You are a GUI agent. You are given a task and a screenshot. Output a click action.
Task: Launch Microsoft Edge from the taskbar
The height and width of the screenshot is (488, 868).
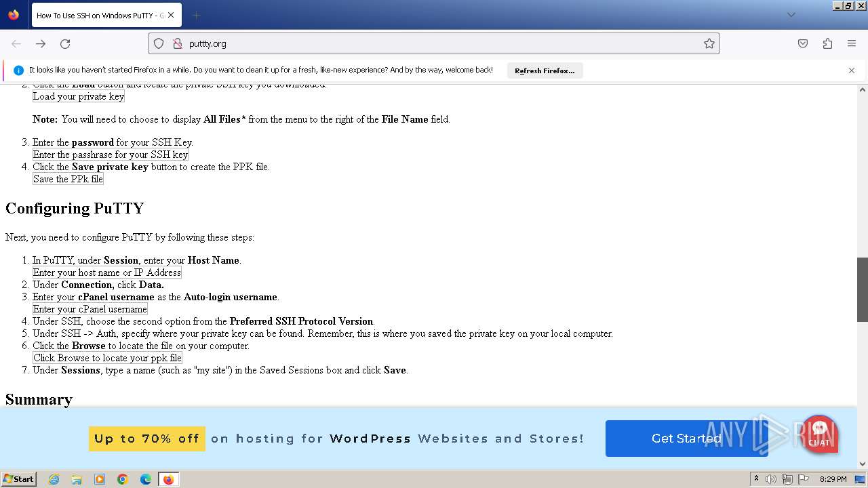(146, 479)
